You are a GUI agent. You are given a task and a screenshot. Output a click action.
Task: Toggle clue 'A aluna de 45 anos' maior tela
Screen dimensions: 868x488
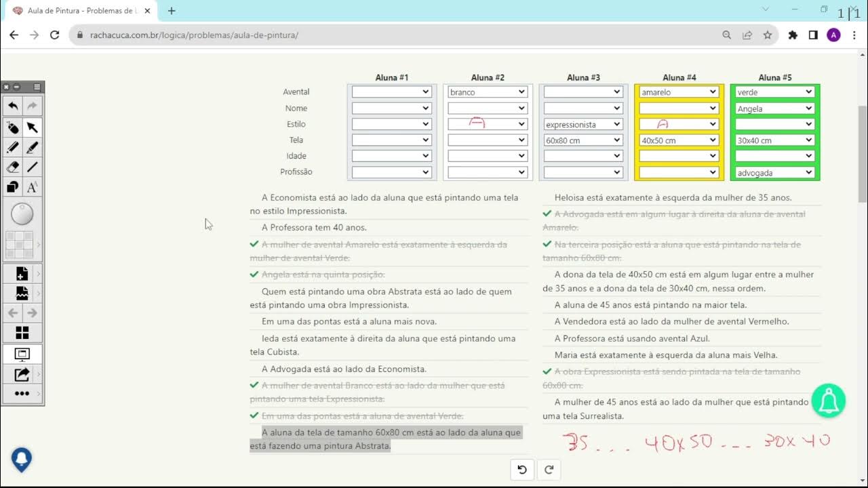pyautogui.click(x=682, y=305)
